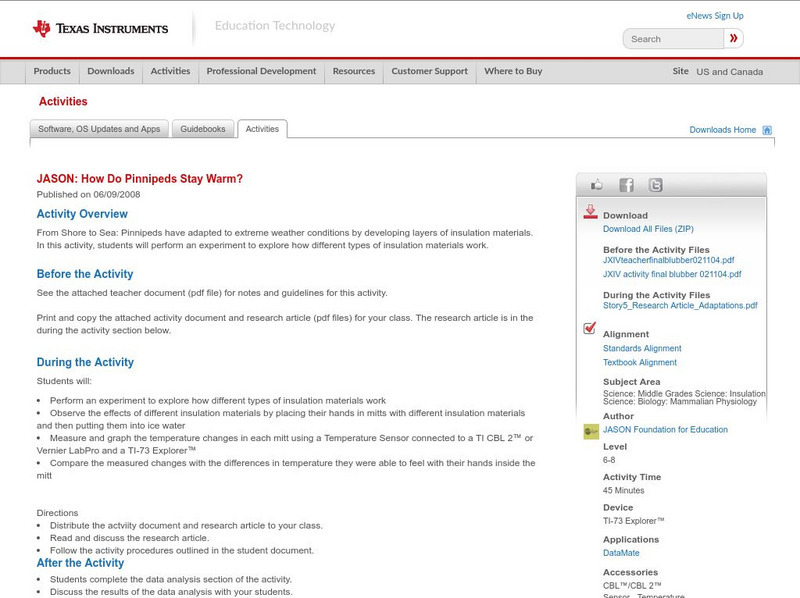Open the Professional Development menu

261,71
